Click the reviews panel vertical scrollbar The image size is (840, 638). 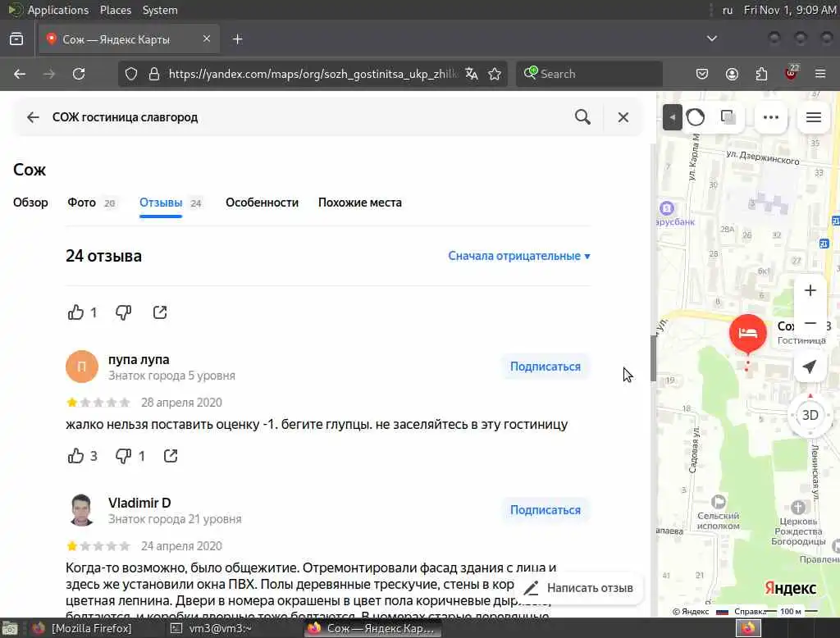[653, 358]
